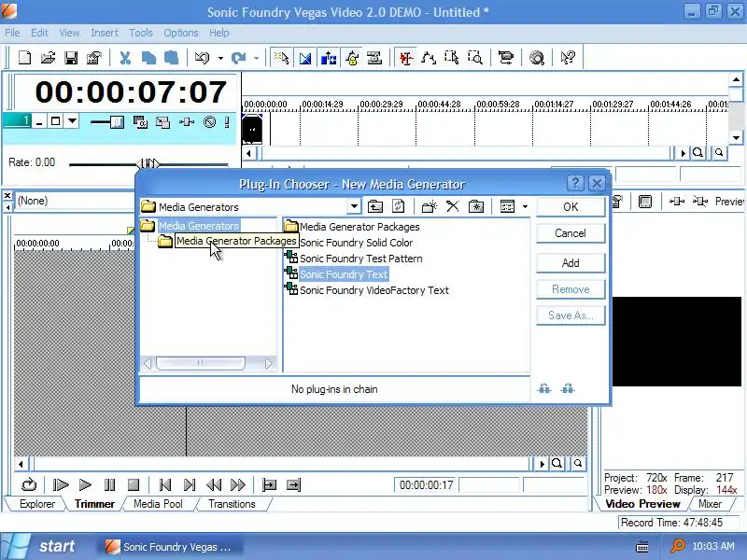
Task: Click the What's This help icon
Action: click(568, 58)
